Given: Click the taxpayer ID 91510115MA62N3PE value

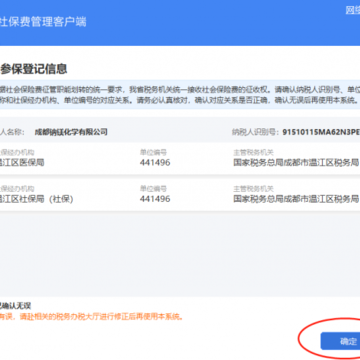Looking at the screenshot, I should point(321,132).
